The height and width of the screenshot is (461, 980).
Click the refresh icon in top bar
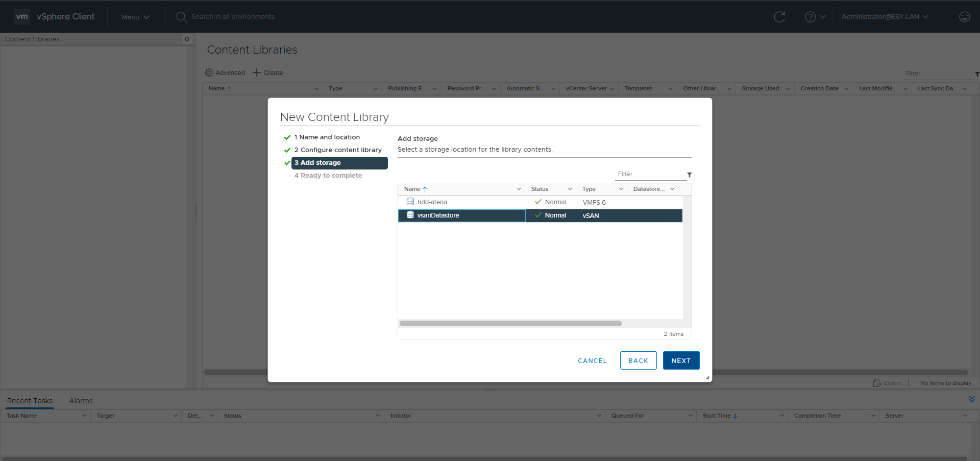779,17
